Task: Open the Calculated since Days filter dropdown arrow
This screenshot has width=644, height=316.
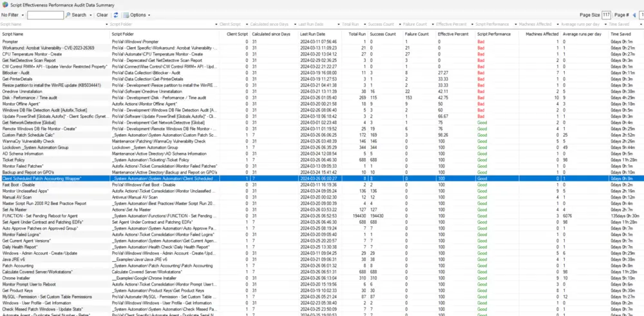Action: pyautogui.click(x=296, y=25)
